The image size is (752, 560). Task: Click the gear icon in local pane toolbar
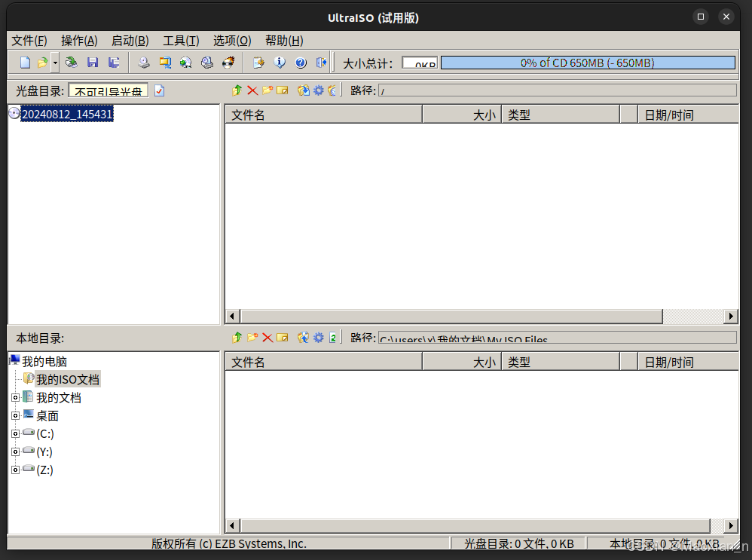(x=319, y=338)
